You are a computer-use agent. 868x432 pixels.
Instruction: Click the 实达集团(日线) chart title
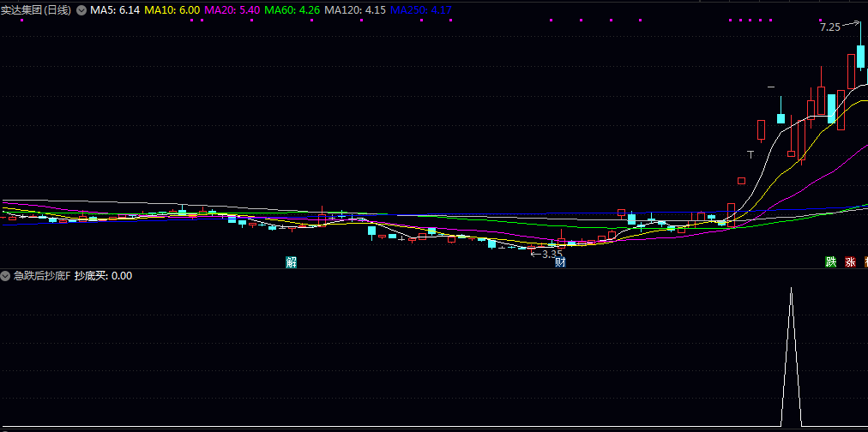pos(36,10)
